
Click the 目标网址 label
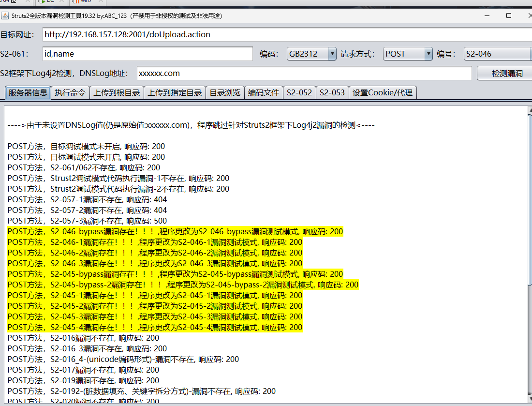17,35
